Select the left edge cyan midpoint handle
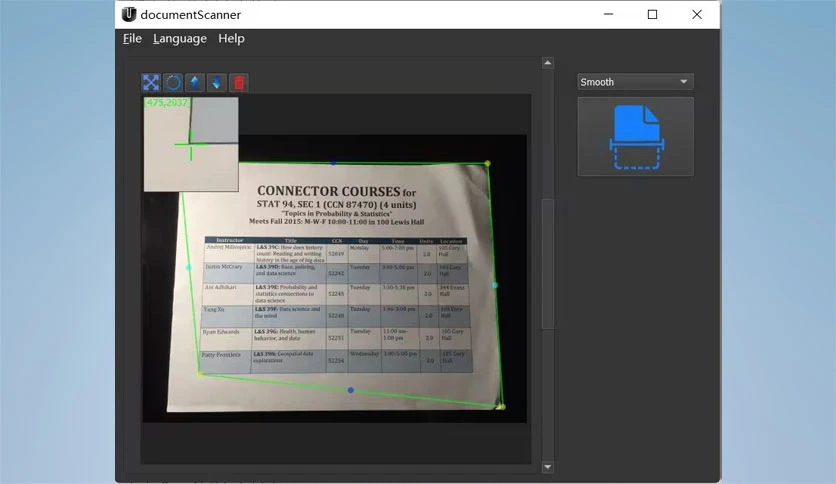This screenshot has width=836, height=484. point(189,268)
